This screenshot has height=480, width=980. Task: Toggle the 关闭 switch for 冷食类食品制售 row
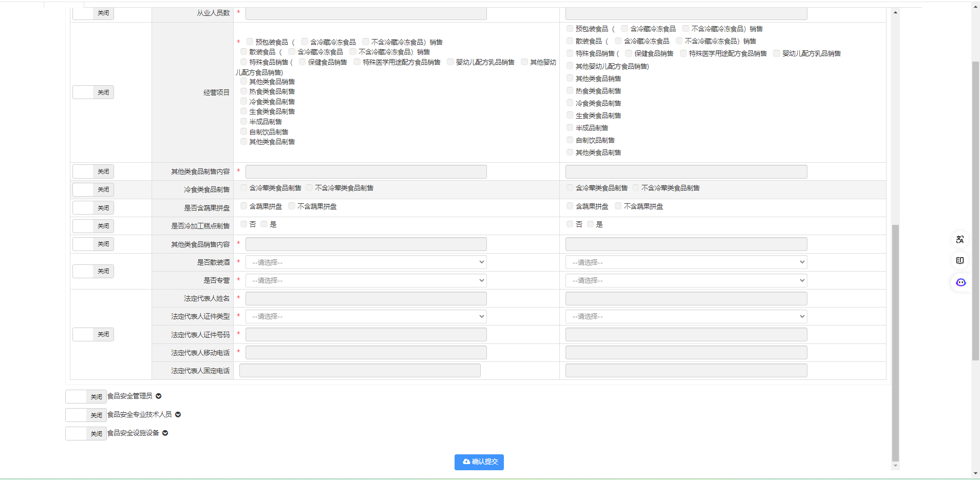tap(93, 189)
